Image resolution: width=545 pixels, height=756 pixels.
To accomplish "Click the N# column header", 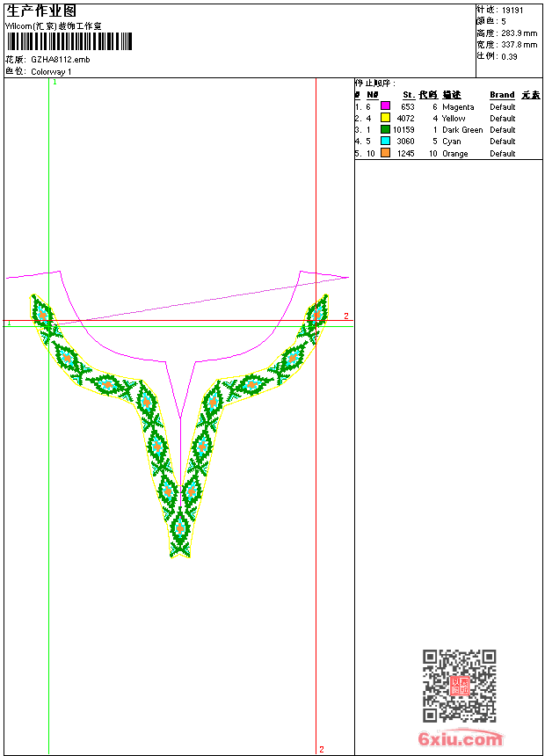I will [373, 95].
